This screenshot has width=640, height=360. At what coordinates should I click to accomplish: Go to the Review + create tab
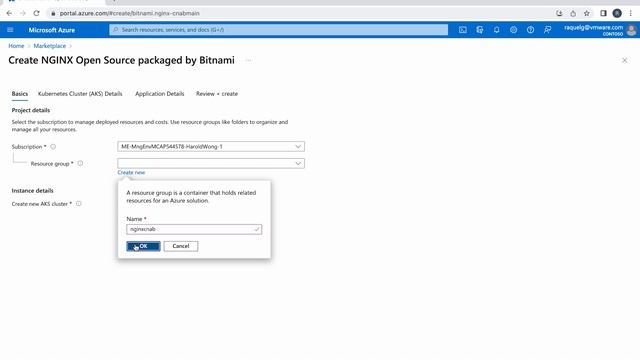(x=217, y=94)
